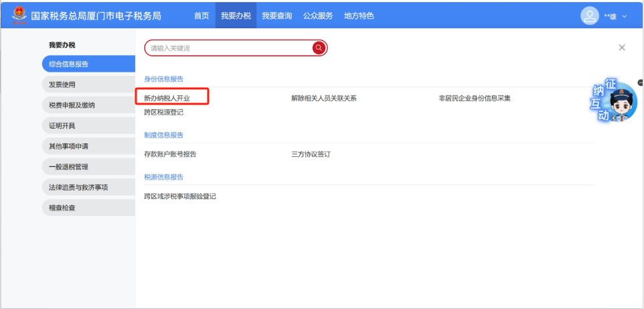Select the 我要办税 top tab
644x309 pixels.
[236, 15]
